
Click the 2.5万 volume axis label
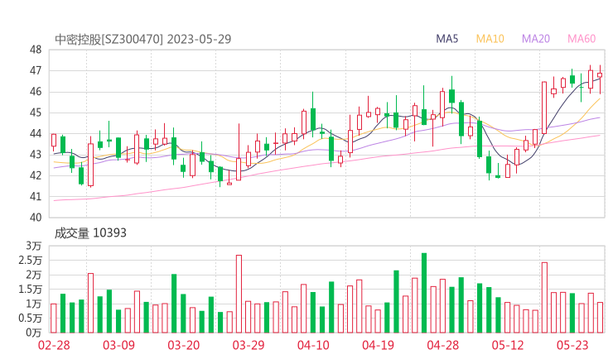(30, 261)
